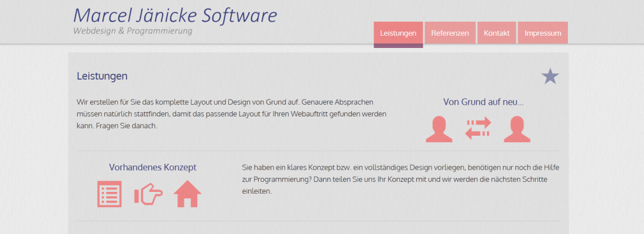Click the Marcel Jänicke Software site title
This screenshot has width=644, height=234.
tap(175, 15)
